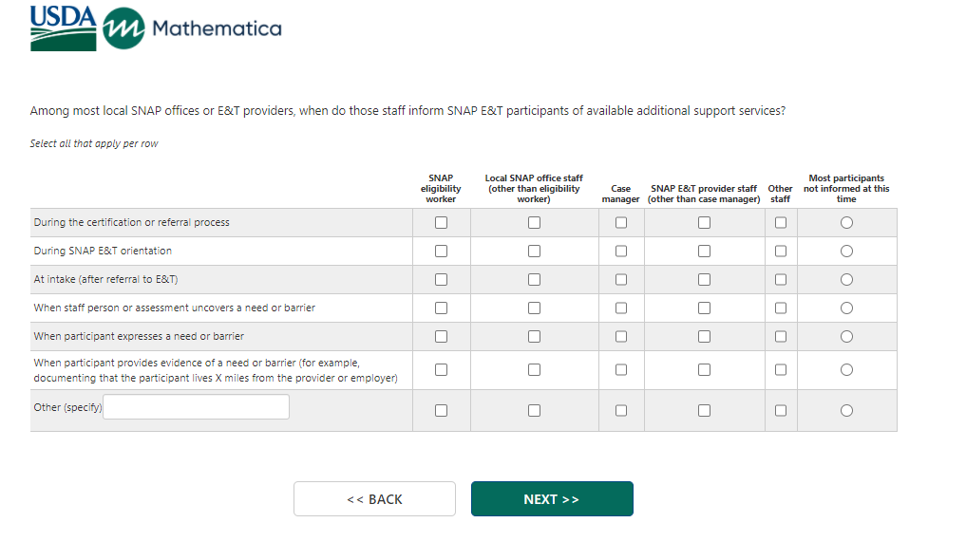Viewport: 966px width, 560px height.
Task: Check SNAP eligibility worker for Other (specify) row
Action: pyautogui.click(x=441, y=411)
